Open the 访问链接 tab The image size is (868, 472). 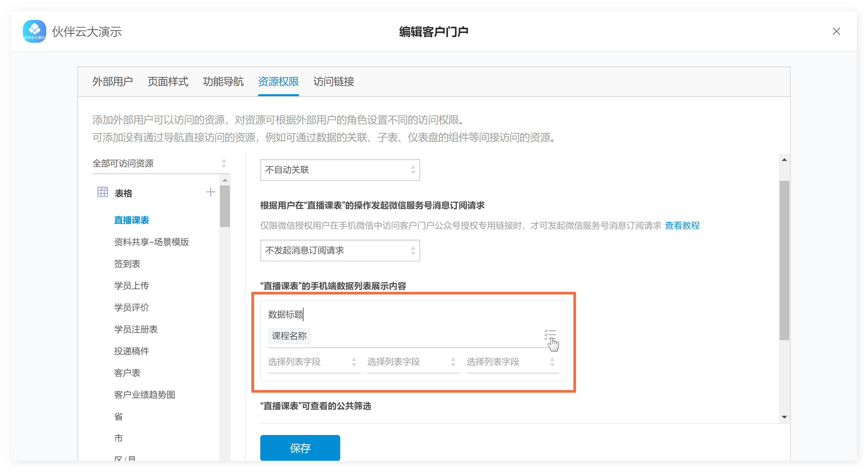(334, 81)
